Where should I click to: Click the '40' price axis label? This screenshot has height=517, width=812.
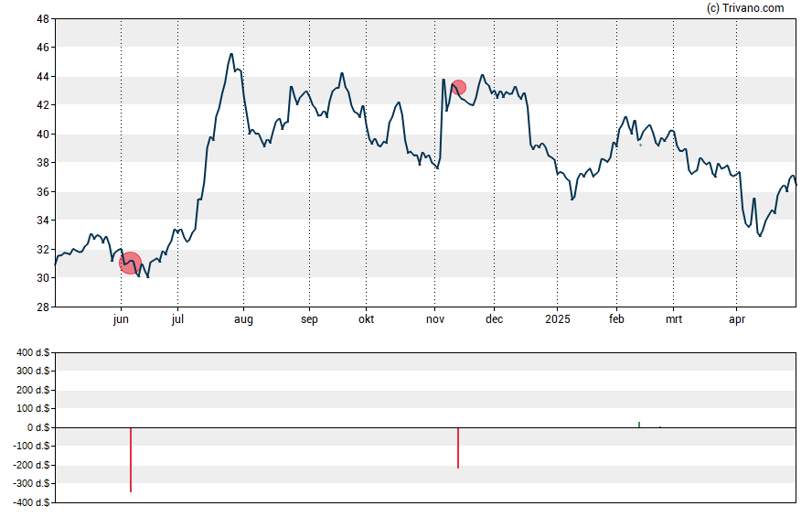click(x=43, y=135)
